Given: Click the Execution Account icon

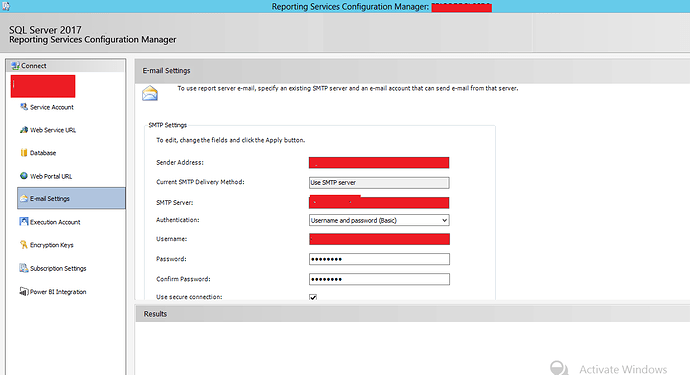Looking at the screenshot, I should coord(24,221).
